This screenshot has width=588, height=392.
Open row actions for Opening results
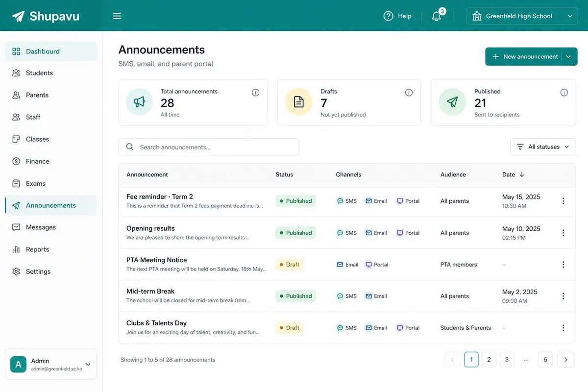563,233
